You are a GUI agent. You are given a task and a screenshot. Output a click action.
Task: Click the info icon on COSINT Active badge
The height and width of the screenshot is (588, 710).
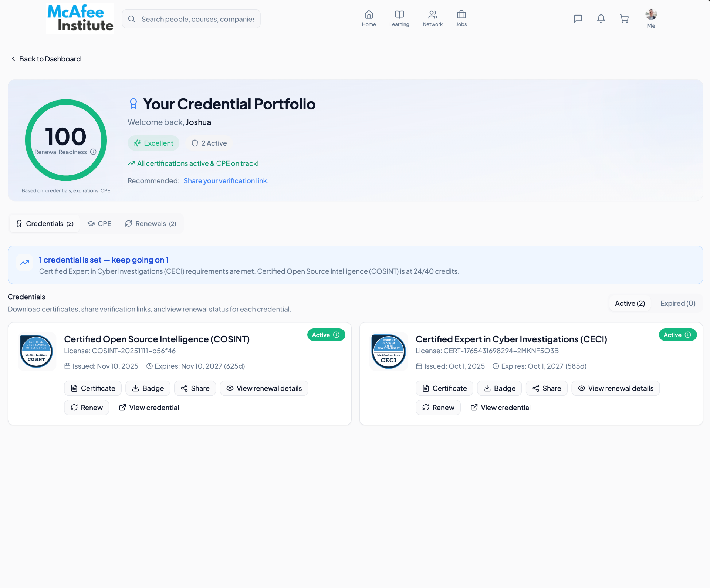click(336, 335)
